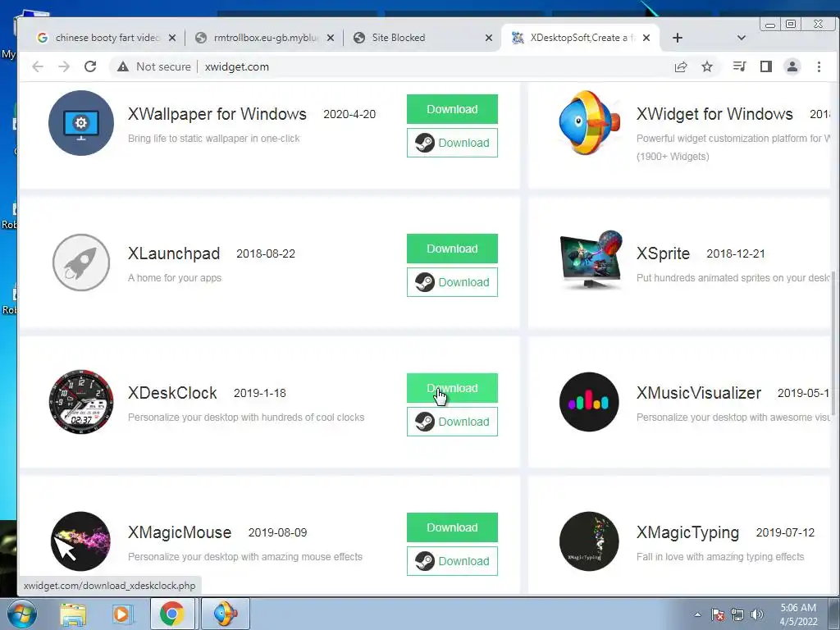The width and height of the screenshot is (840, 630).
Task: Go back using the browser back arrow
Action: (x=38, y=66)
